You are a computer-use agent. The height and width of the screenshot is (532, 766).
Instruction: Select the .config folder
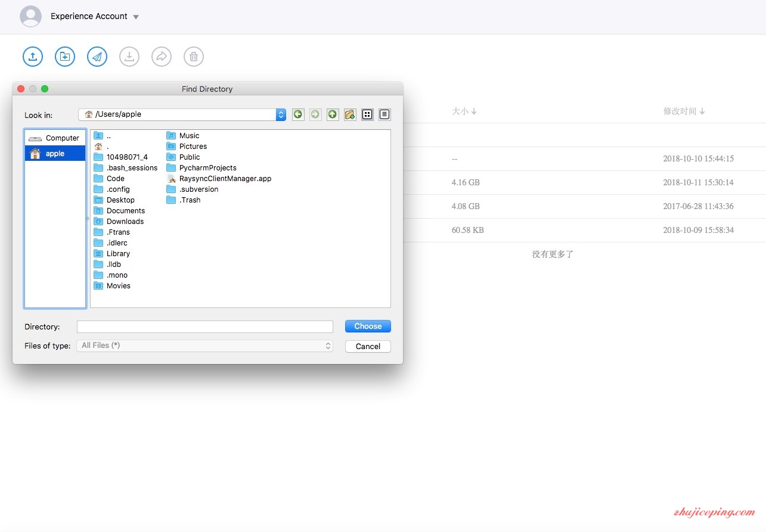point(111,189)
